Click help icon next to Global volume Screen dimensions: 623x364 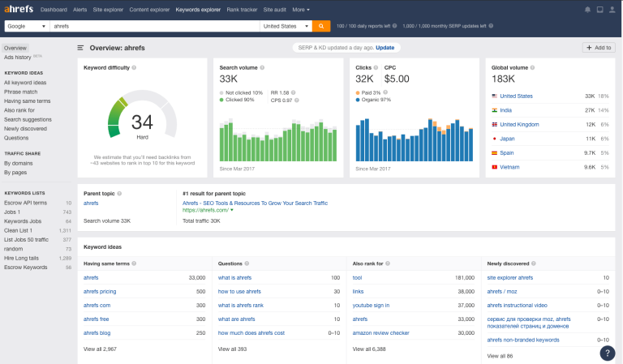(532, 67)
